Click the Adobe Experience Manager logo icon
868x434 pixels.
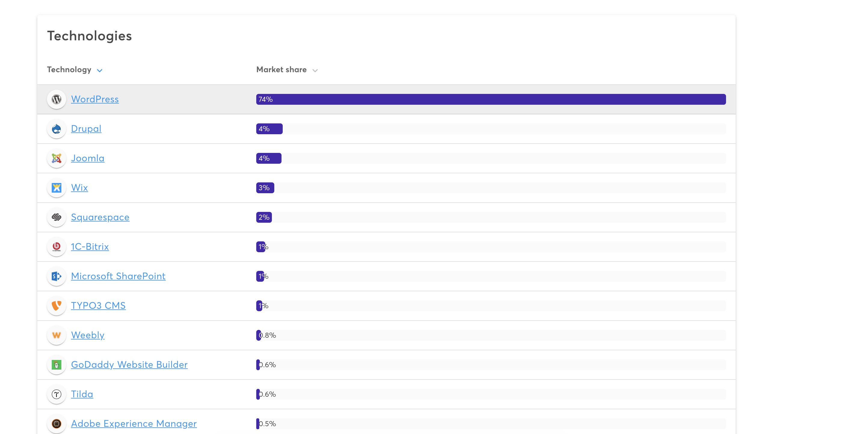click(x=56, y=424)
